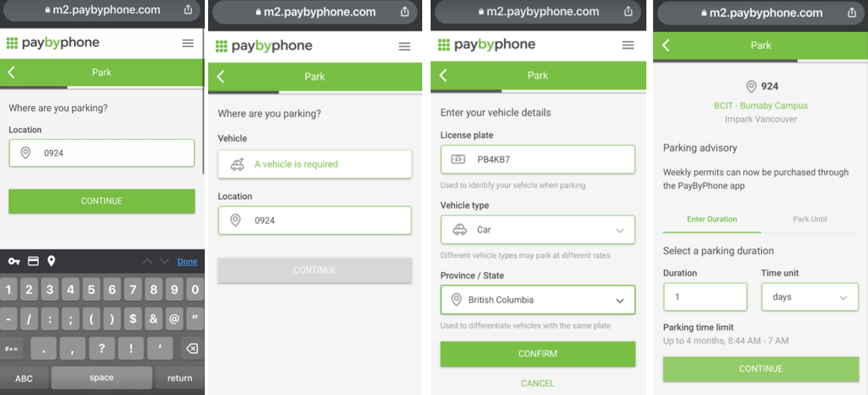Screen dimensions: 868x395
Task: Switch to the Park Until tab
Action: 810,219
